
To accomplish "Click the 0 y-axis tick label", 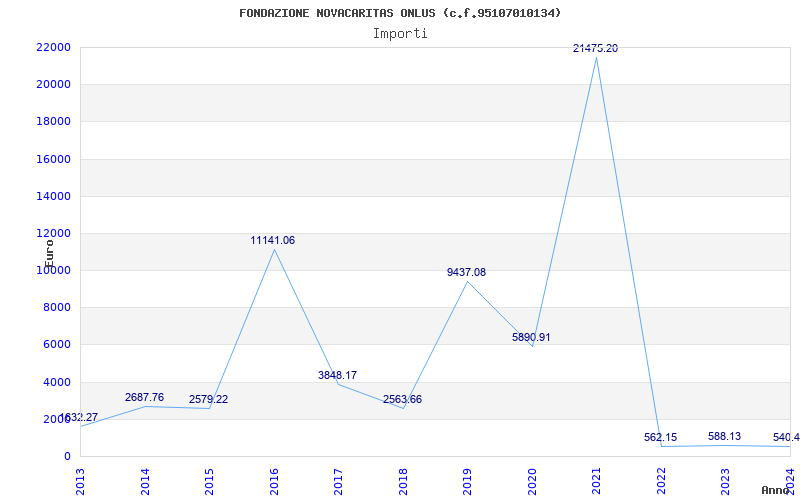I will pos(67,456).
